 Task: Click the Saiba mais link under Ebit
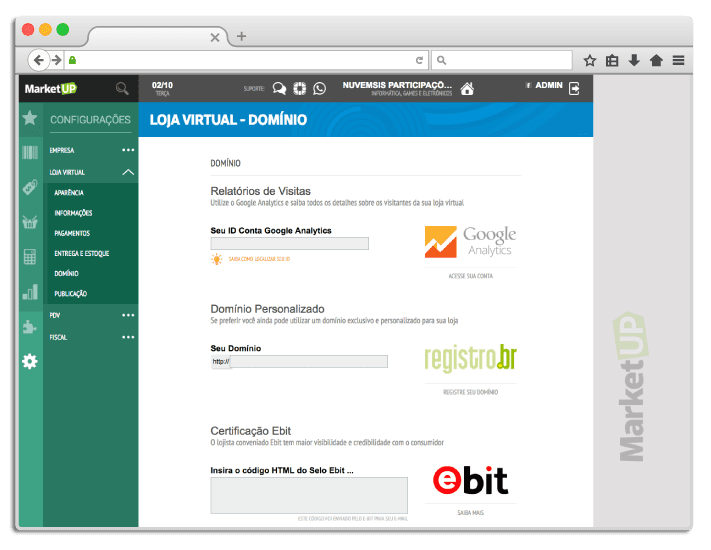click(471, 513)
